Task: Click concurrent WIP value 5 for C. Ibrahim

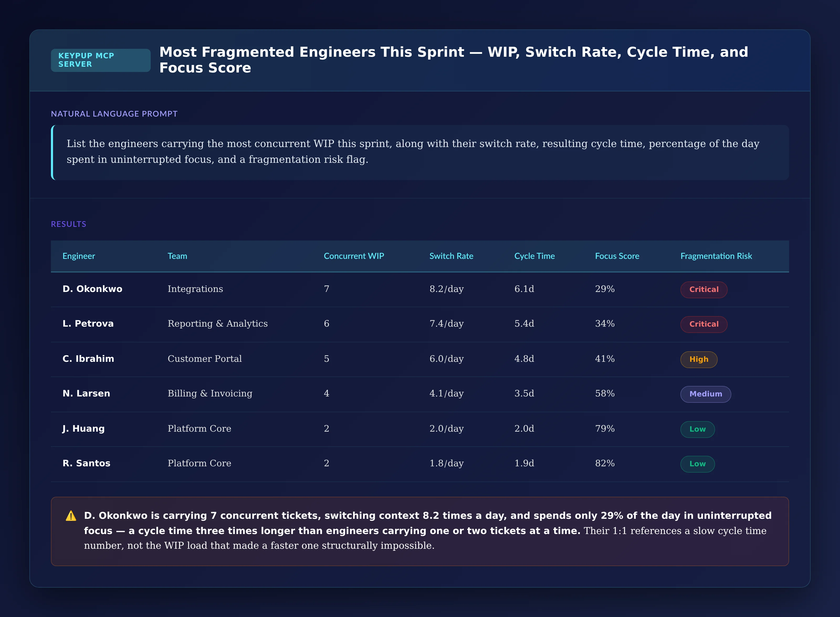Action: (x=327, y=359)
